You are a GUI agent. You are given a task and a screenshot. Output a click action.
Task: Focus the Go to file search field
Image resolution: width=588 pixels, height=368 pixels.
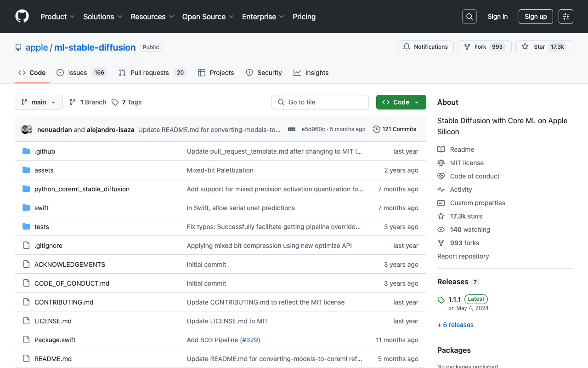(320, 102)
